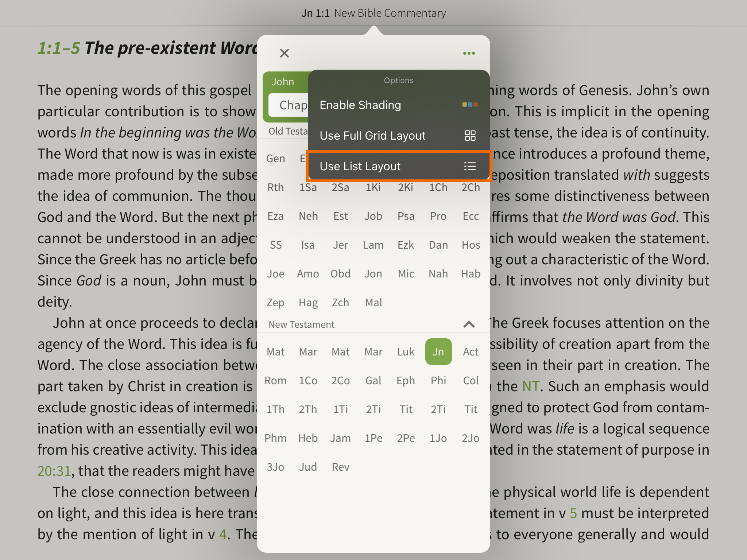
Task: Select Isa book
Action: 308,245
